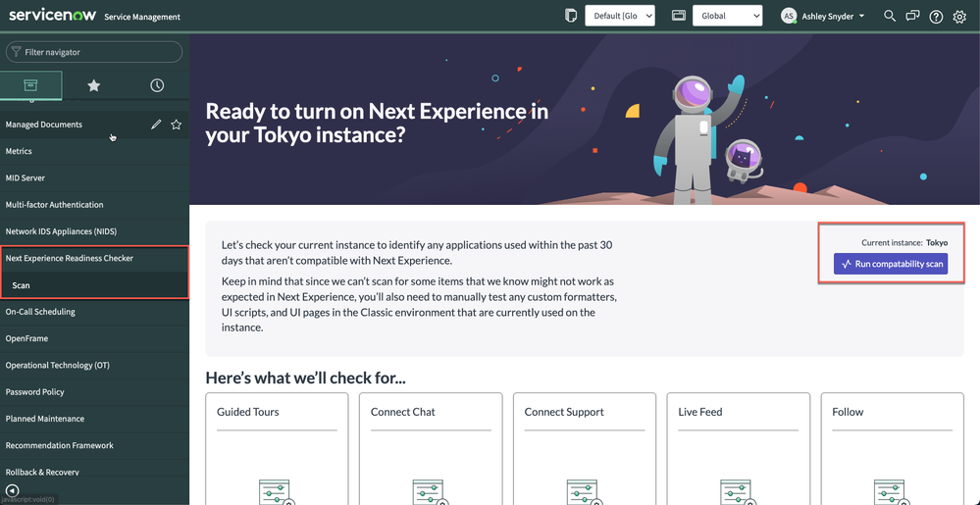Run compatibility scan button

pyautogui.click(x=891, y=264)
